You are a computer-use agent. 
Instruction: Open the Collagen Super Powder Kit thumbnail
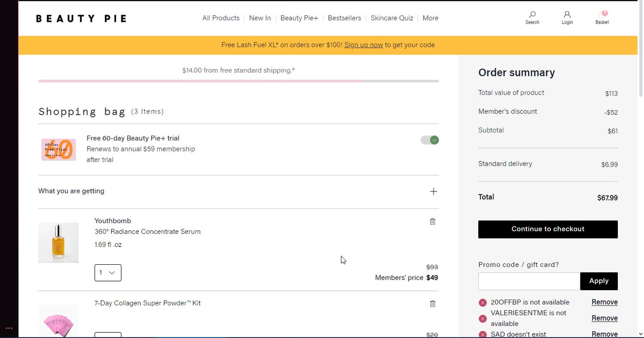pyautogui.click(x=58, y=321)
